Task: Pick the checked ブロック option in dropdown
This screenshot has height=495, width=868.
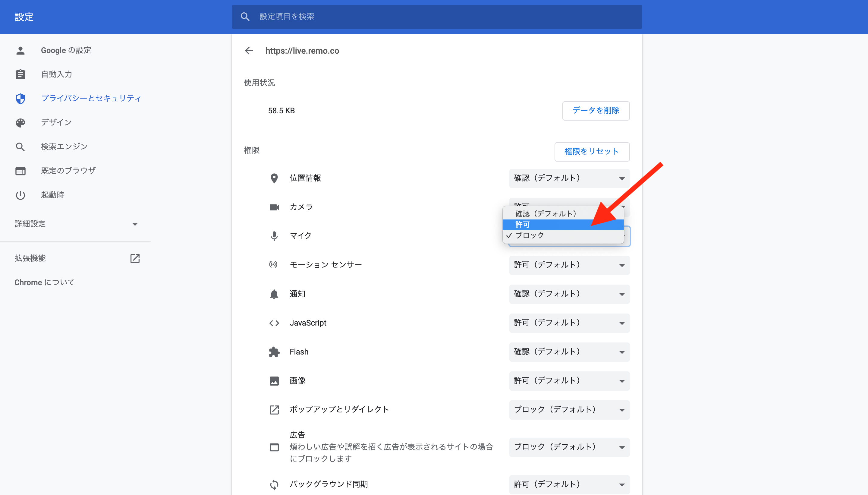Action: (530, 236)
